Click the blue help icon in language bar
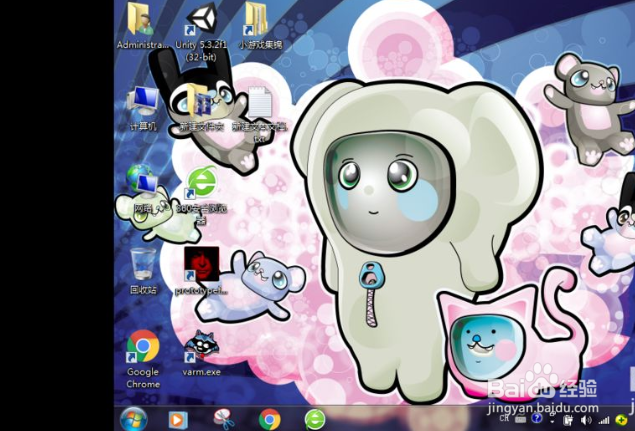 point(537,418)
